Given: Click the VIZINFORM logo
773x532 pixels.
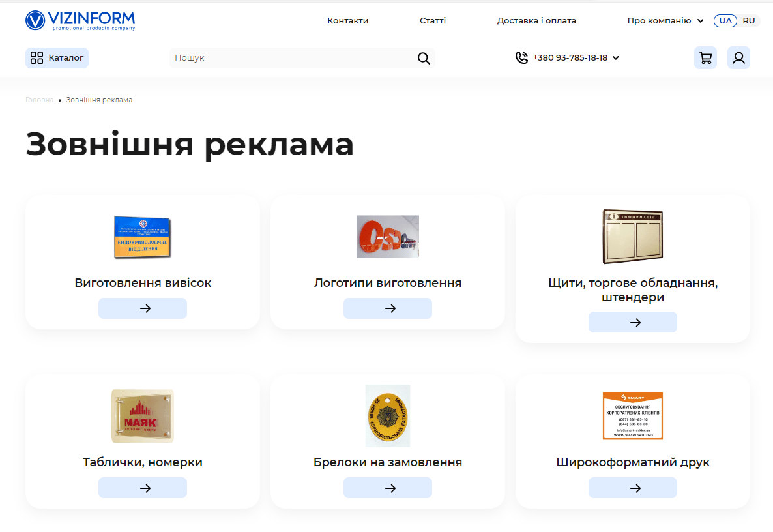Looking at the screenshot, I should [x=80, y=21].
